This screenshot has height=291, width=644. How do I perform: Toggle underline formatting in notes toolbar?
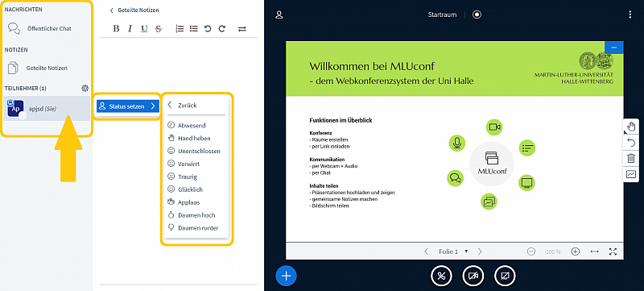144,28
